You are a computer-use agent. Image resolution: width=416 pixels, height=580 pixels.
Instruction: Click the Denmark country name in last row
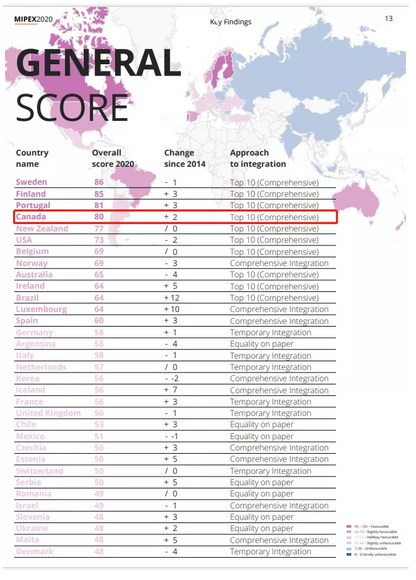tap(34, 552)
